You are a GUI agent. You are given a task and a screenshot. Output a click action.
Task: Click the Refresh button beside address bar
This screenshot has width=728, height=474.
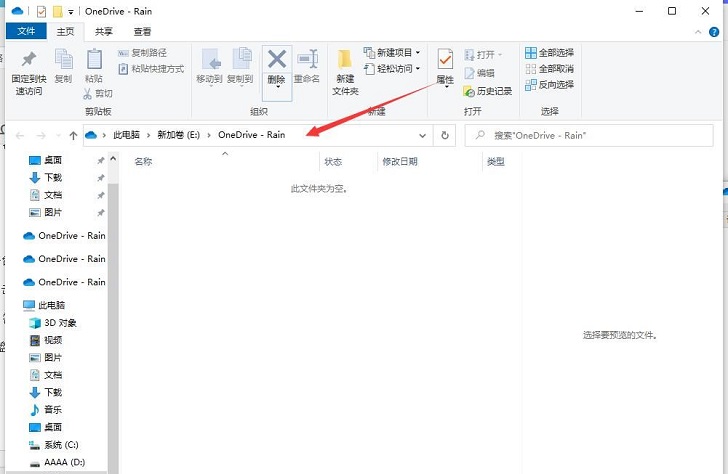click(x=445, y=135)
